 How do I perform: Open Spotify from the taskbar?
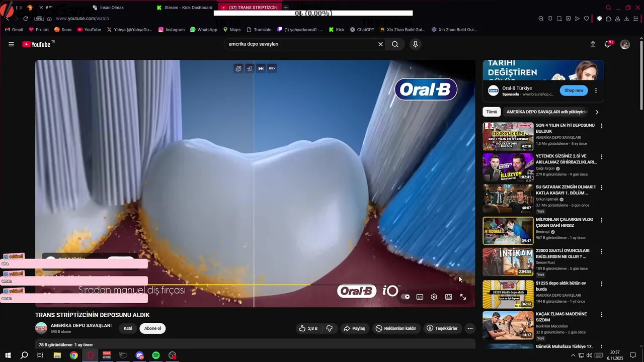(156, 355)
